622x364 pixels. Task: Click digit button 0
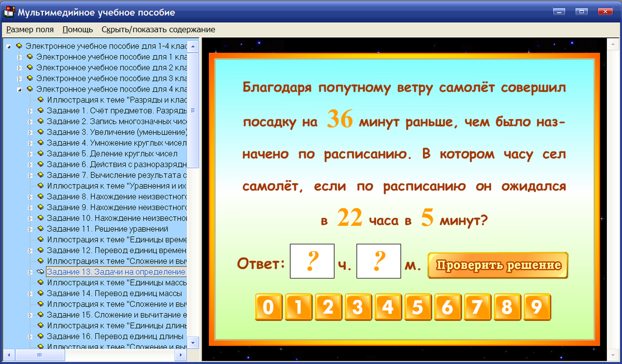268,307
